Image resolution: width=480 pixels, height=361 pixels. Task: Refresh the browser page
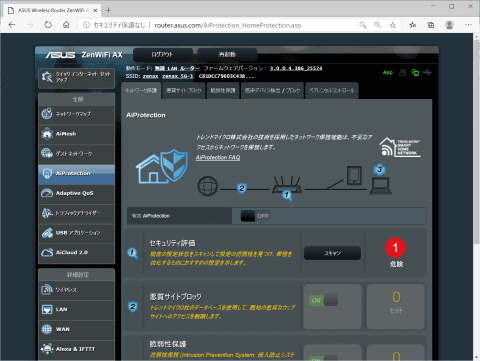click(x=48, y=25)
